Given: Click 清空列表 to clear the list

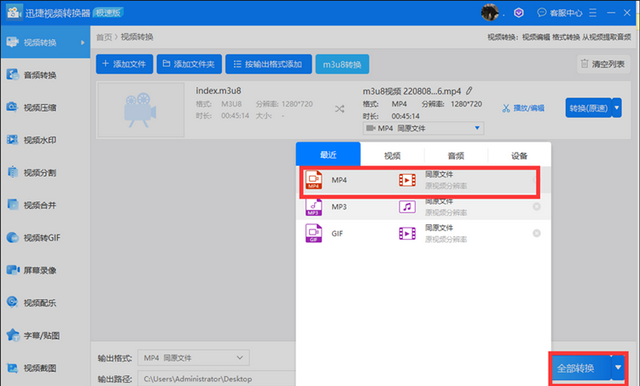Looking at the screenshot, I should click(603, 64).
